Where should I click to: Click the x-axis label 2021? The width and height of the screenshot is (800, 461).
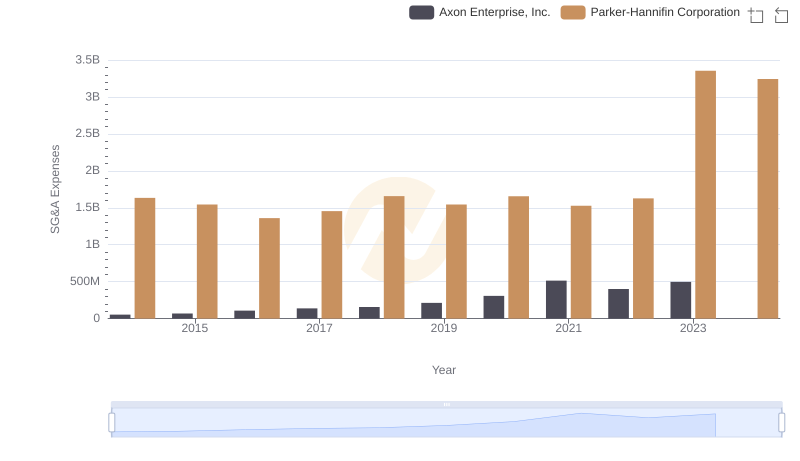pos(568,328)
